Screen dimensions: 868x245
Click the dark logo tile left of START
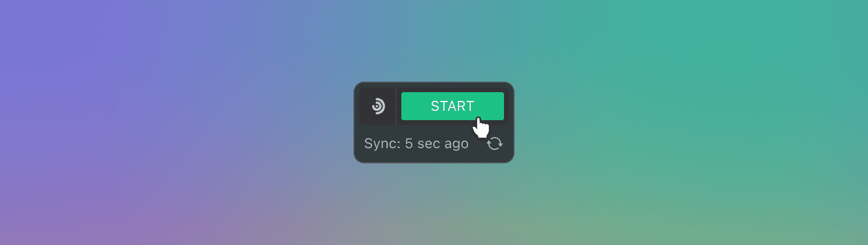(377, 106)
